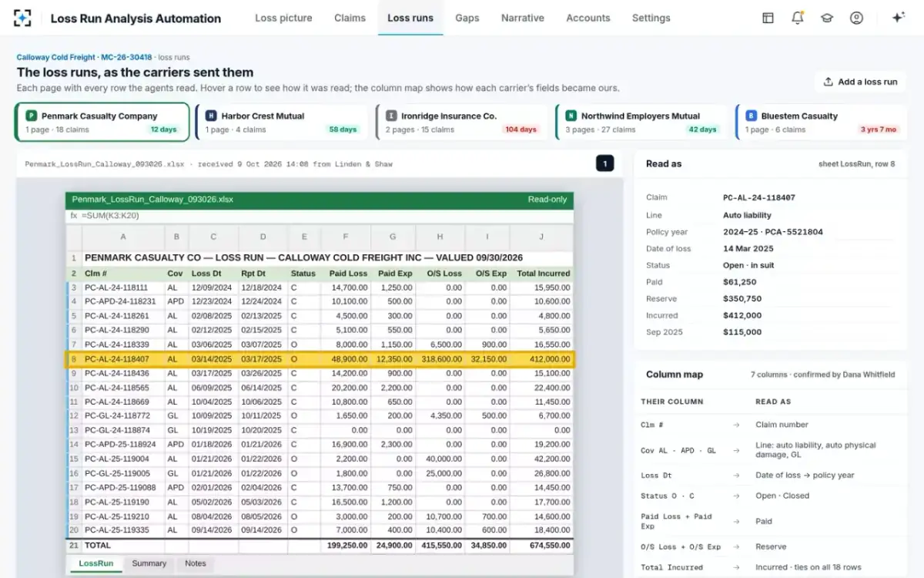Viewport: 924px width, 578px height.
Task: Click the 104 days badge on Ironridge
Action: tap(521, 129)
